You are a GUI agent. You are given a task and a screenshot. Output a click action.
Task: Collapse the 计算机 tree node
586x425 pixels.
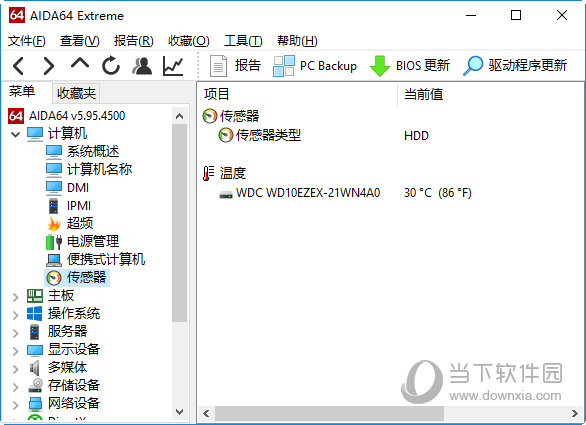15,134
